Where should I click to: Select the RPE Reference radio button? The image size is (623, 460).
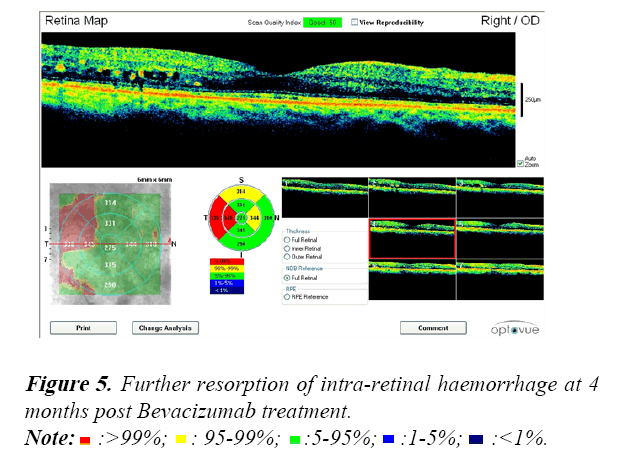288,297
